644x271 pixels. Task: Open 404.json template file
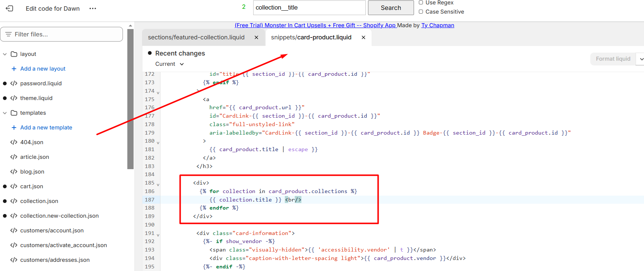32,142
